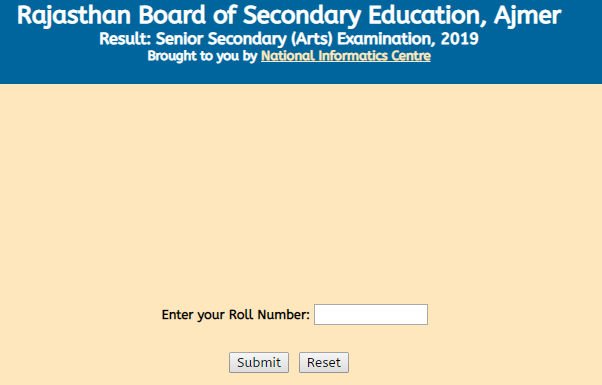Focus the Roll Number input field
This screenshot has width=602, height=385.
(x=371, y=314)
